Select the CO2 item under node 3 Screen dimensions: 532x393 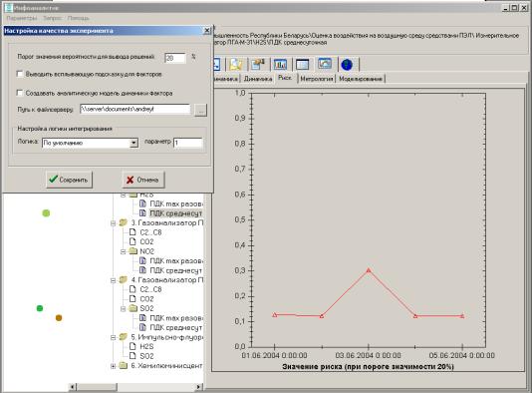146,241
